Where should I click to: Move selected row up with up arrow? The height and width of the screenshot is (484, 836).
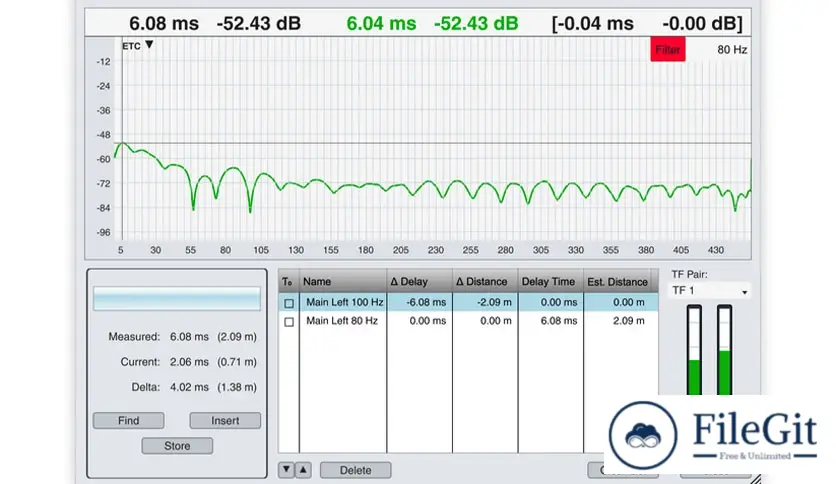pos(303,470)
